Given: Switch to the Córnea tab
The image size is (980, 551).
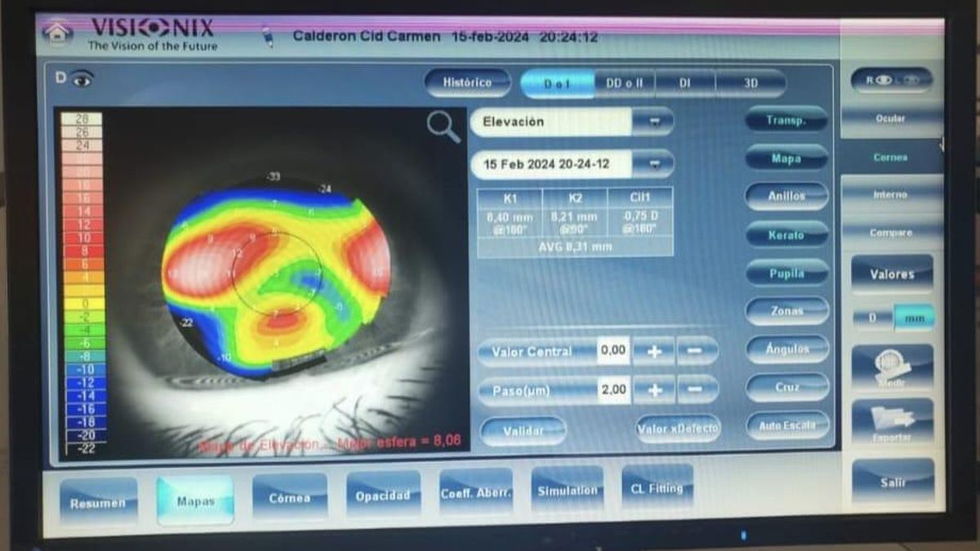Looking at the screenshot, I should [x=290, y=497].
